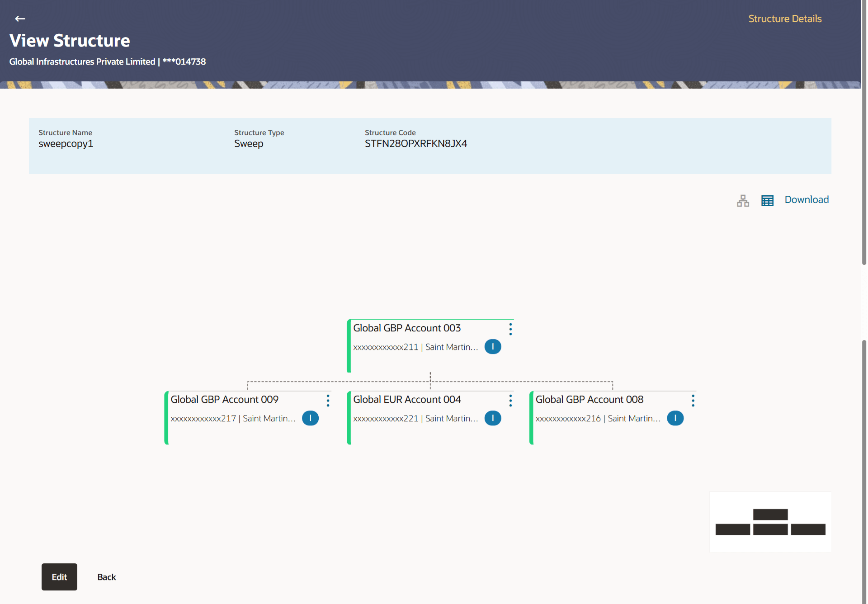Switch to tree view icon
The width and height of the screenshot is (868, 604).
tap(743, 200)
